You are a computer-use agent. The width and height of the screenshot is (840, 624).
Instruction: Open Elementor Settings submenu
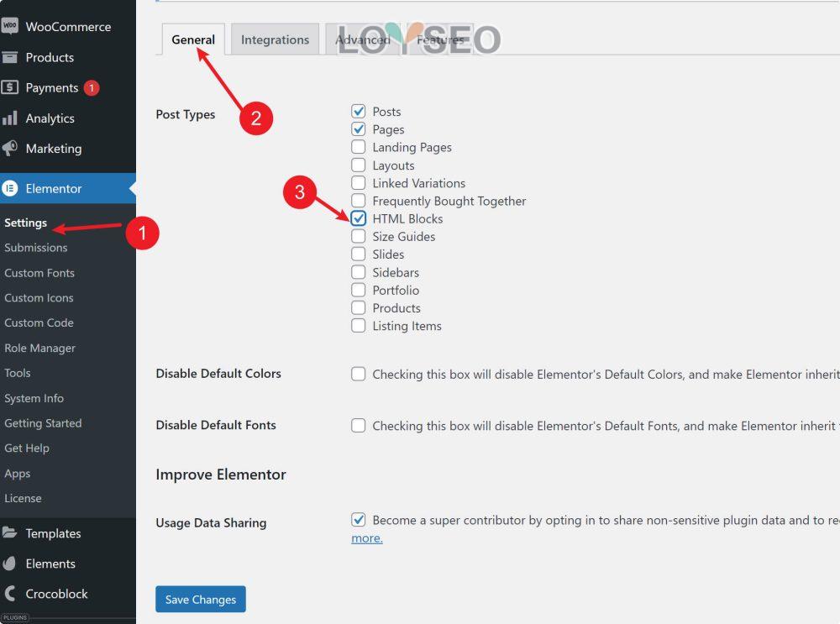tap(26, 223)
